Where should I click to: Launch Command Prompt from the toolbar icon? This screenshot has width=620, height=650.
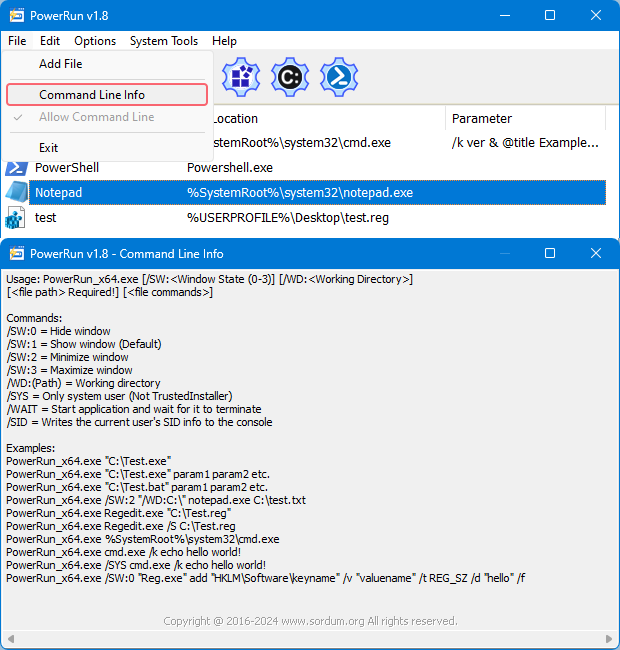[x=290, y=76]
